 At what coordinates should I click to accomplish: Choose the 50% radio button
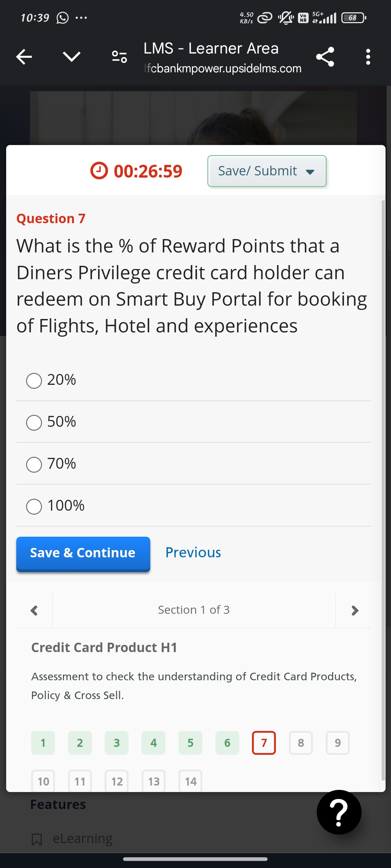(34, 422)
